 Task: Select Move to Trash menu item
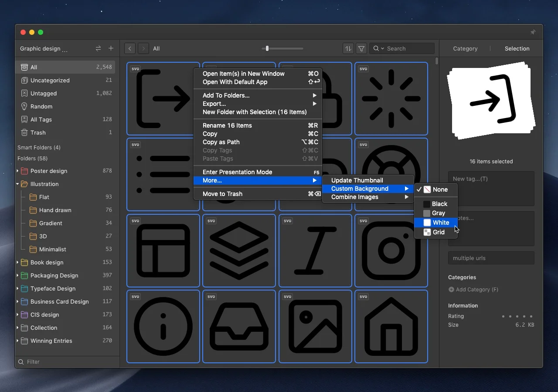point(222,194)
